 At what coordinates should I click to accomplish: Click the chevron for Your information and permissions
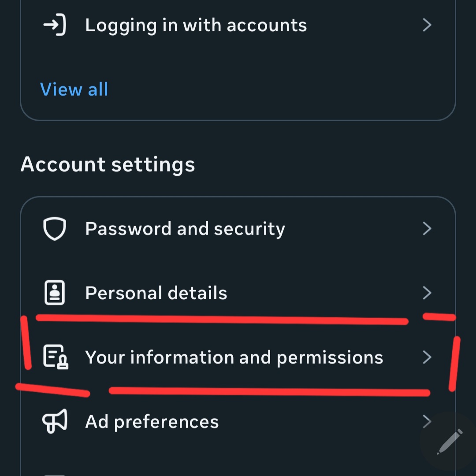click(427, 357)
